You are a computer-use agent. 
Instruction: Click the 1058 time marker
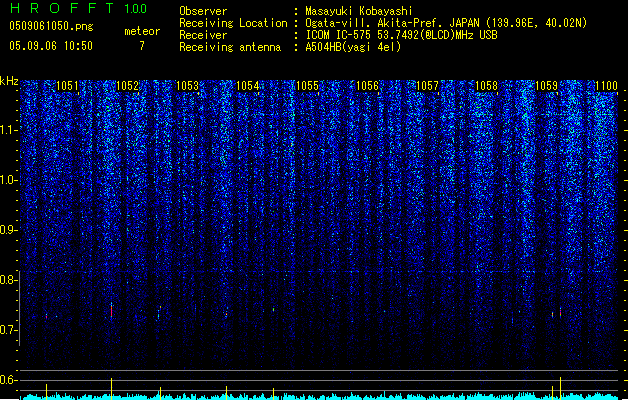coord(487,86)
